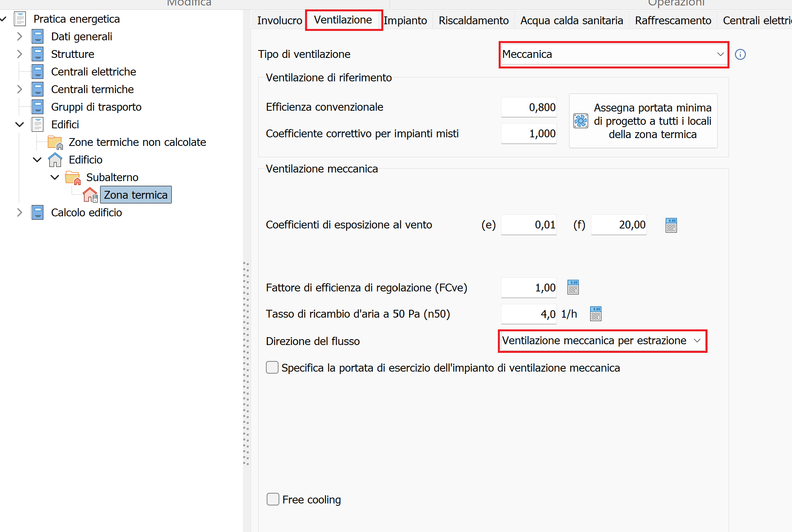Open calculator icon next to FCve field
Image resolution: width=792 pixels, height=532 pixels.
click(x=573, y=288)
